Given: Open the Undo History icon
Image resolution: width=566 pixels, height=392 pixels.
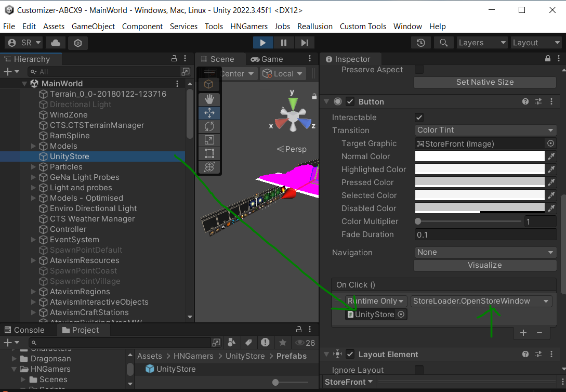Looking at the screenshot, I should coord(421,43).
